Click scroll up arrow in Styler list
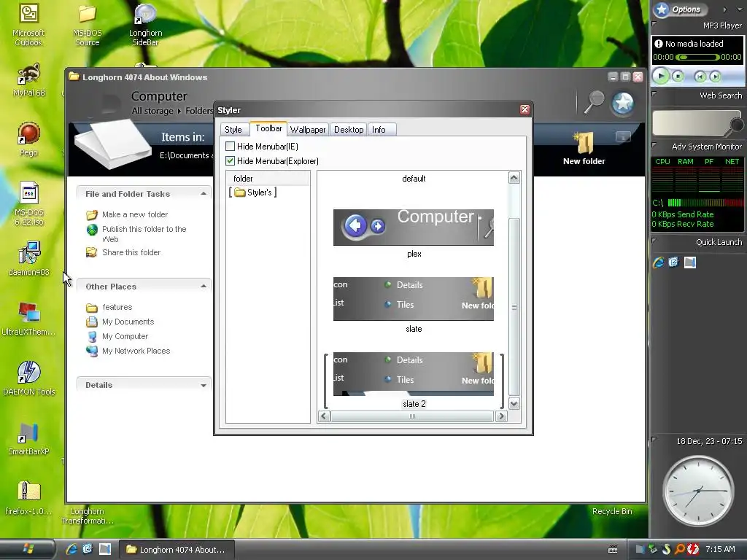The image size is (747, 560). tap(514, 178)
